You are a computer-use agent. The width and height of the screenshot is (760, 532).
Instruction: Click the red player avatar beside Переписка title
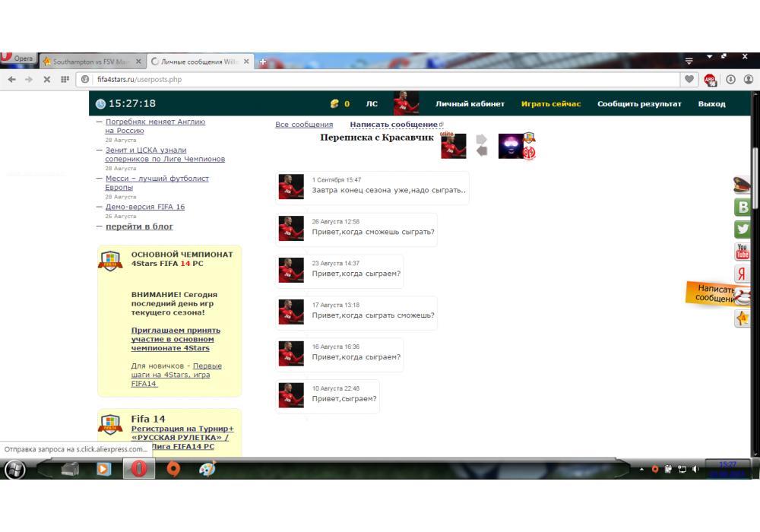[x=453, y=146]
